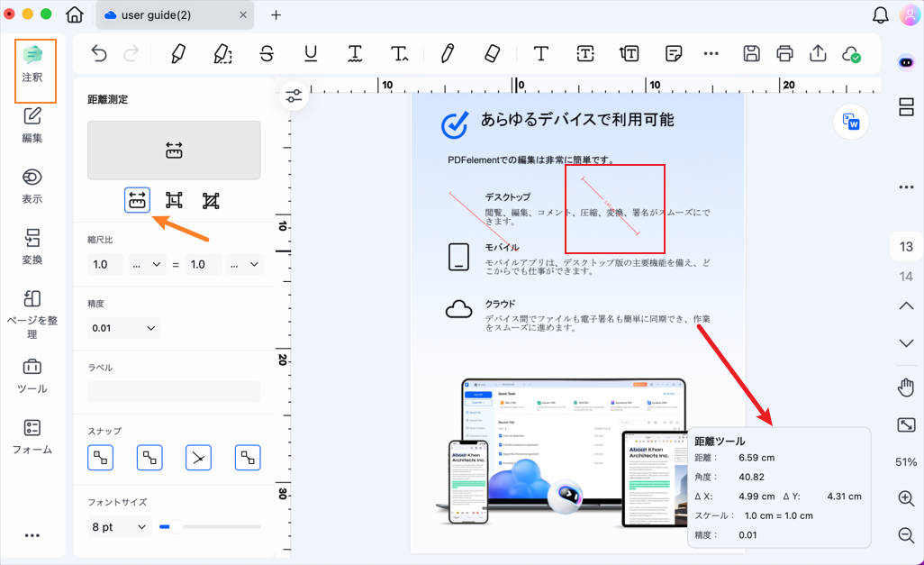Click the sticky note comment icon
The height and width of the screenshot is (565, 924).
click(x=673, y=54)
